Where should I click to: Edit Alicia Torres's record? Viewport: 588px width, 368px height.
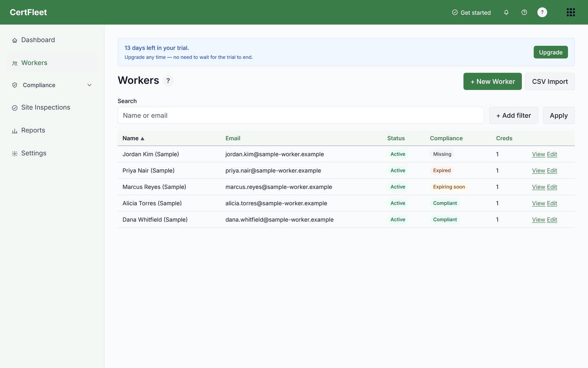[552, 203]
